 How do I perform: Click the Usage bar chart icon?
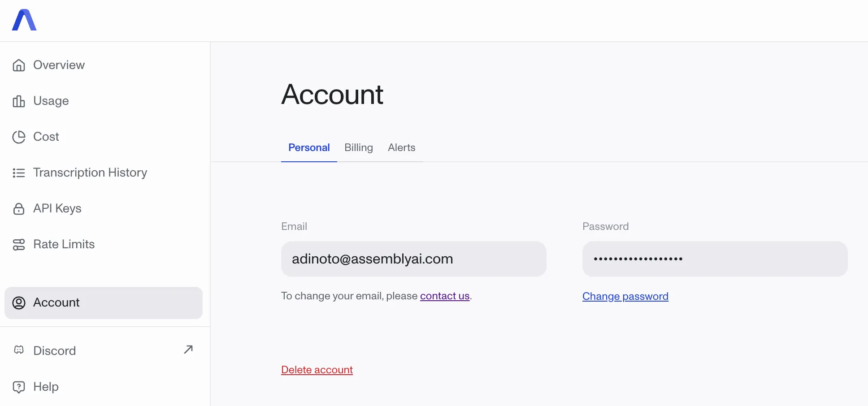pos(19,101)
